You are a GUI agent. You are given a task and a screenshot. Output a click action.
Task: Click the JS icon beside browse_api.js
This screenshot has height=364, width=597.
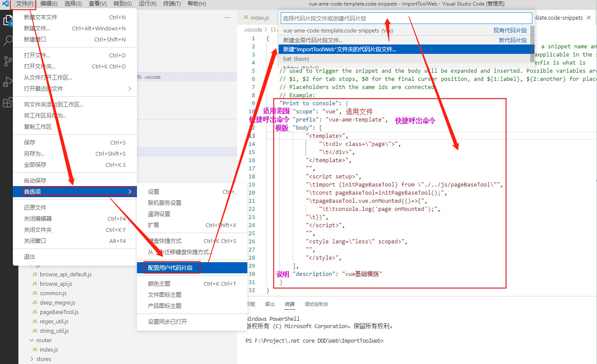[35, 284]
